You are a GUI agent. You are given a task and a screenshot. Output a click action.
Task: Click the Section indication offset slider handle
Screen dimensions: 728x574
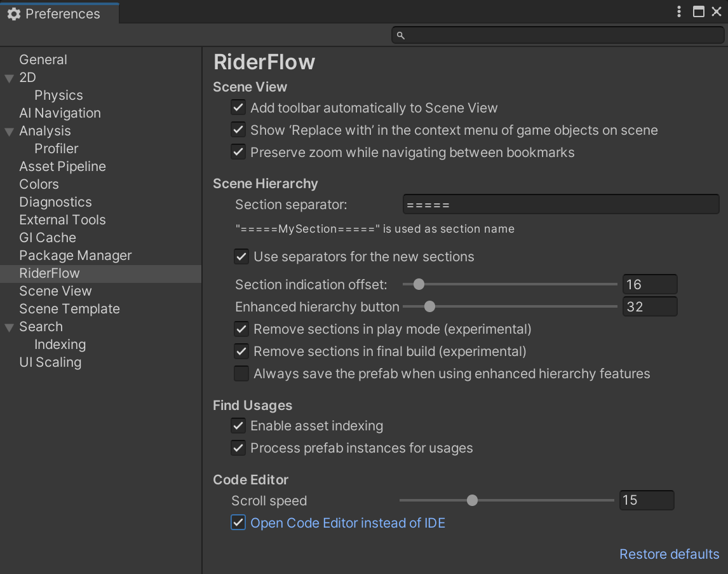[419, 284]
